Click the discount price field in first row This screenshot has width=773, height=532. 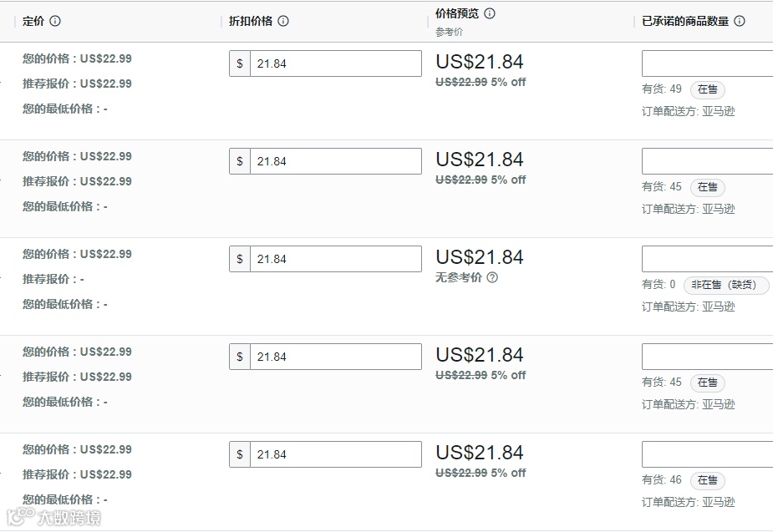[335, 63]
